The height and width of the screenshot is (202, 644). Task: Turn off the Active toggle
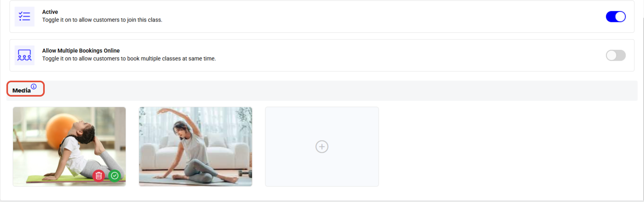[616, 16]
